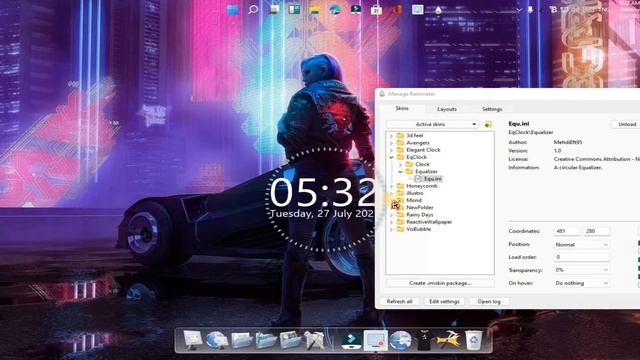Click the Y coordinate field showing 280
The height and width of the screenshot is (360, 640).
point(597,231)
